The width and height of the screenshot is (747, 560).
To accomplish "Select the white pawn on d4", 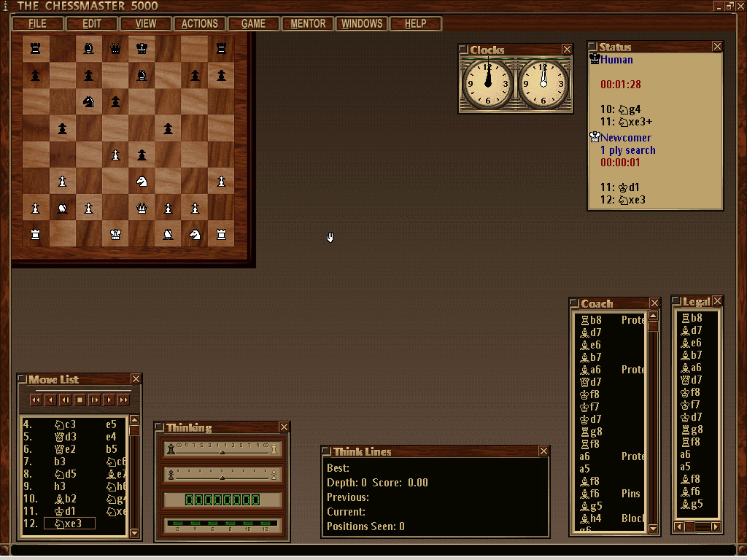I will pyautogui.click(x=115, y=155).
